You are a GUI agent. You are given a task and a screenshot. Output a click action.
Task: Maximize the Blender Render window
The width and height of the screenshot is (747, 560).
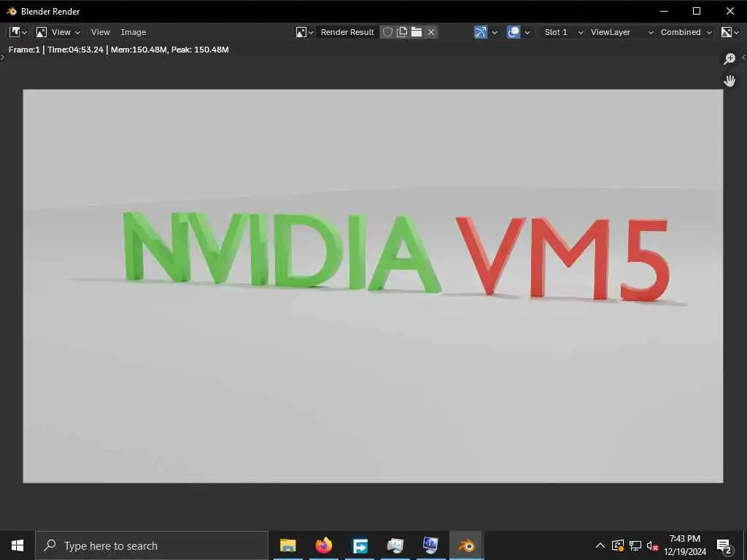pyautogui.click(x=697, y=11)
